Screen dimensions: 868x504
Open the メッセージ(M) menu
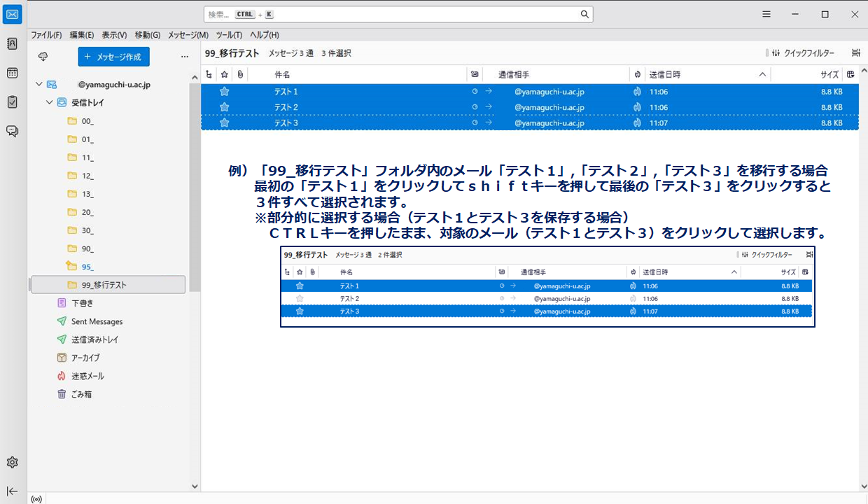point(188,35)
